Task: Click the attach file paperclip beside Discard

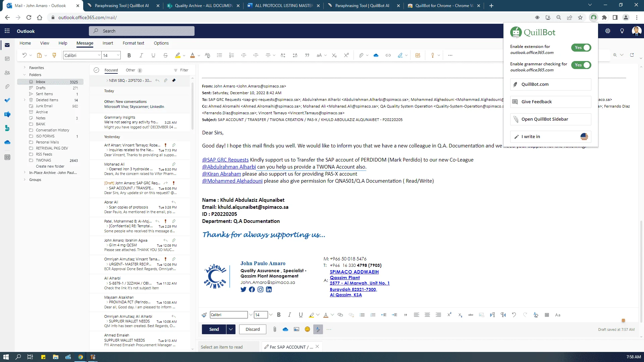Action: (x=275, y=329)
